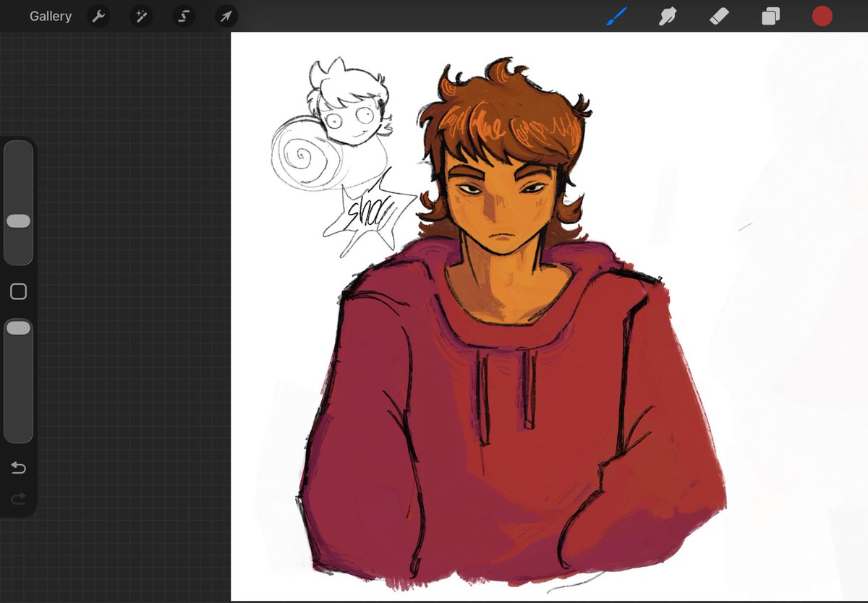
Task: Open the red active color picker
Action: pos(822,16)
